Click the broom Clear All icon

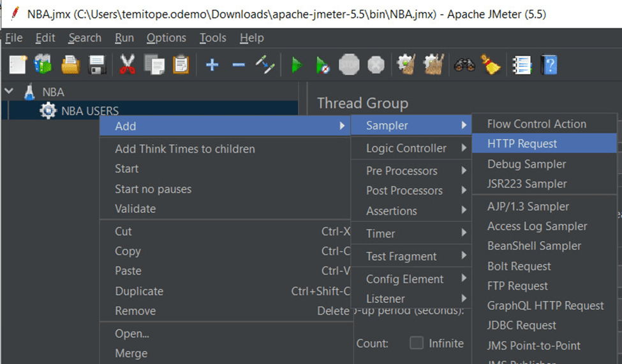[491, 64]
